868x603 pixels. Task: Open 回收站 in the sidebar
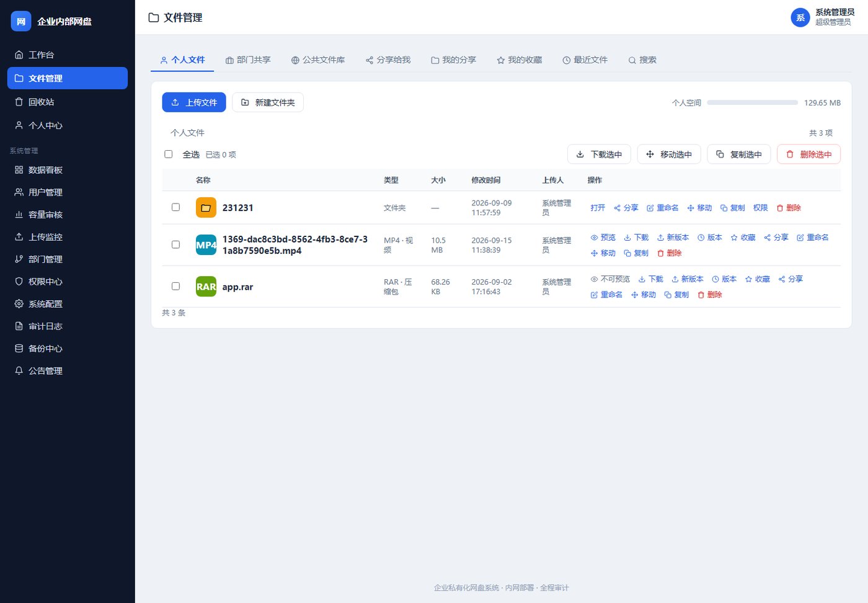pyautogui.click(x=68, y=102)
